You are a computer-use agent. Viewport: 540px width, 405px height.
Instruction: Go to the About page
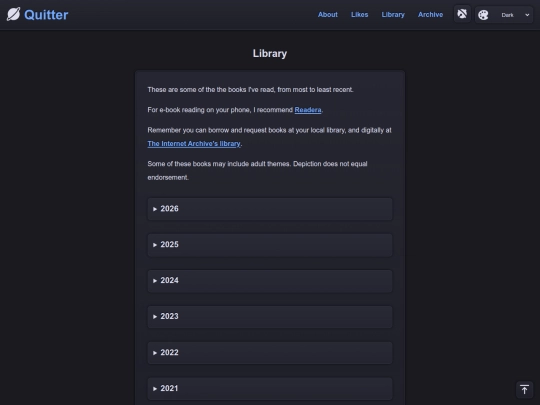click(328, 14)
